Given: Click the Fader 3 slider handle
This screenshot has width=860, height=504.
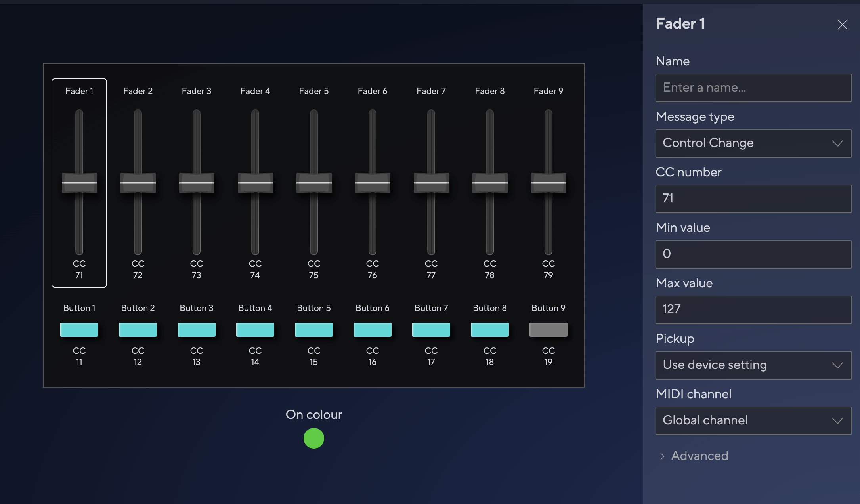Looking at the screenshot, I should coord(197,183).
